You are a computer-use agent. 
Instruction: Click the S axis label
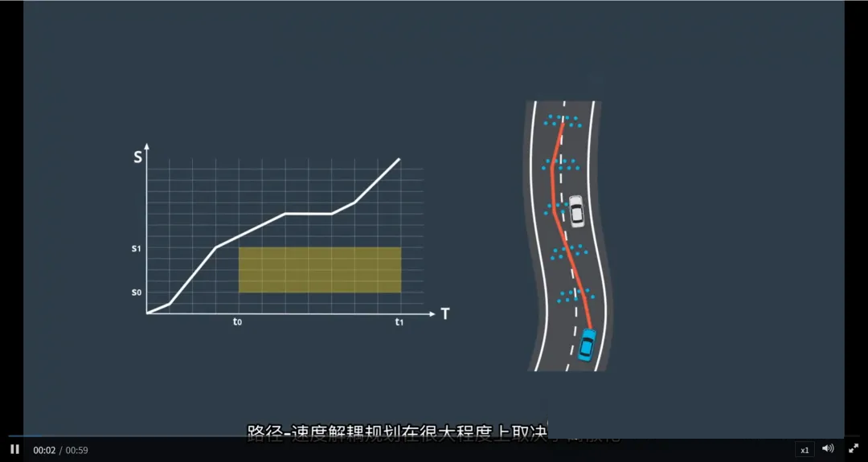pyautogui.click(x=137, y=157)
